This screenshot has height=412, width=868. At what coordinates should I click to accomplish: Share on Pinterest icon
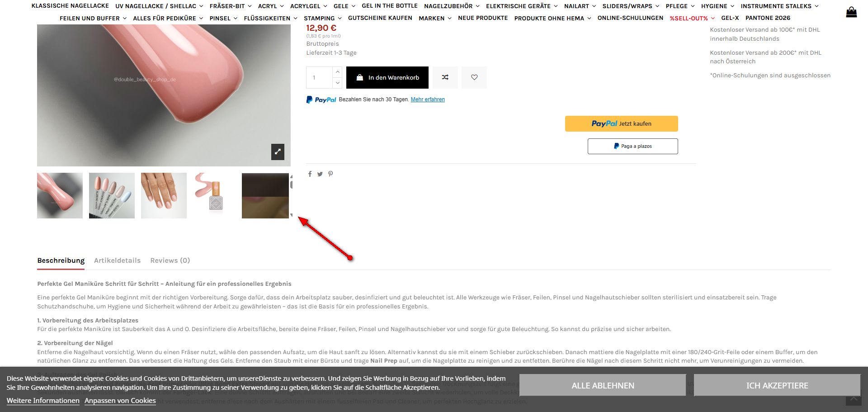(330, 174)
